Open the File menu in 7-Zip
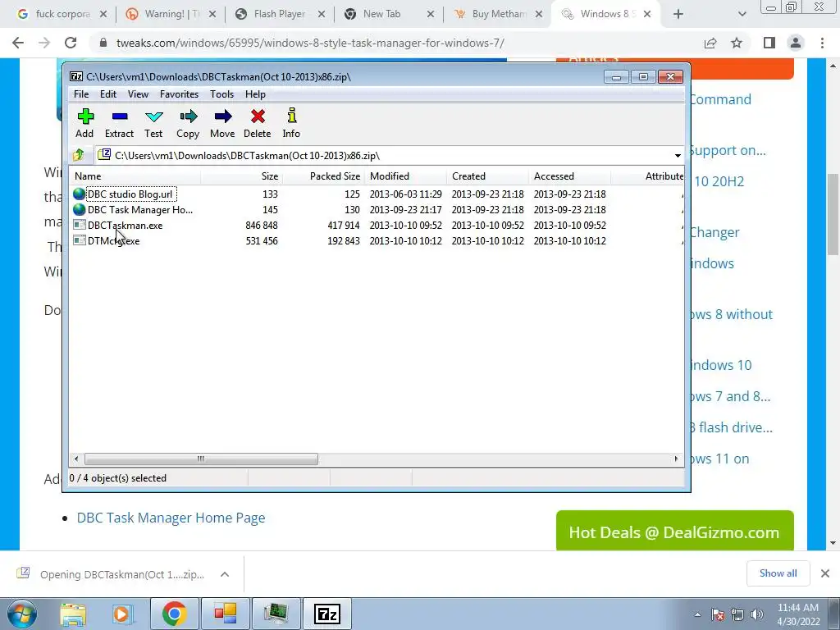Image resolution: width=840 pixels, height=630 pixels. pos(81,94)
